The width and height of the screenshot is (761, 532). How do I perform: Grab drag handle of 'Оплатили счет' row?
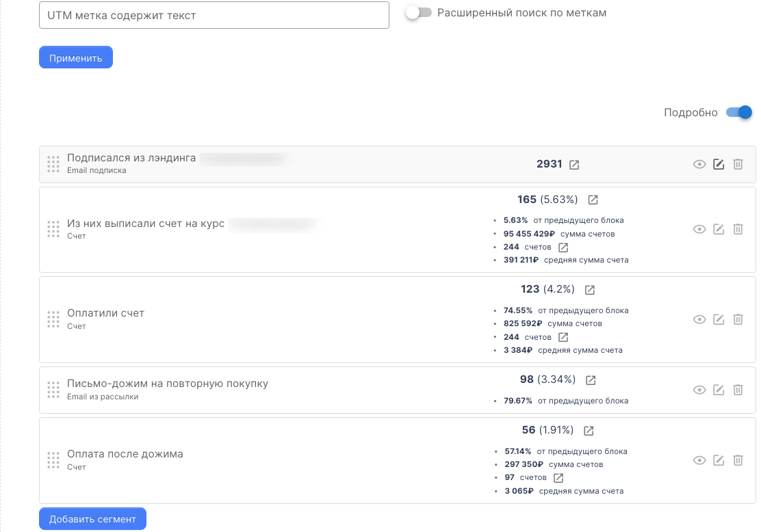pyautogui.click(x=53, y=319)
